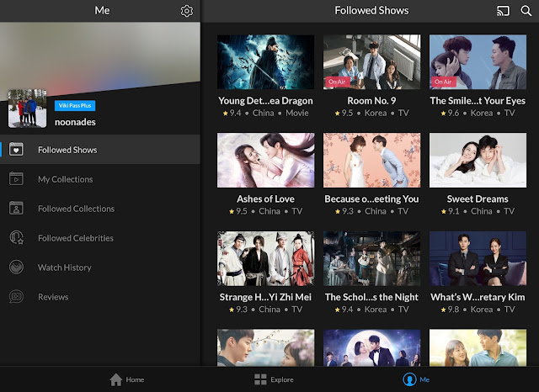Open The Schol...s the Night poster
The image size is (539, 392).
tap(371, 258)
